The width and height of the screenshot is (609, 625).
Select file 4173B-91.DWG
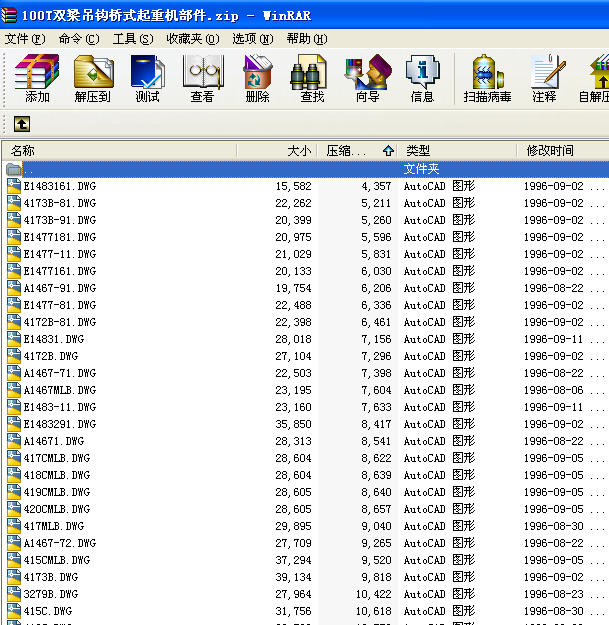click(60, 220)
